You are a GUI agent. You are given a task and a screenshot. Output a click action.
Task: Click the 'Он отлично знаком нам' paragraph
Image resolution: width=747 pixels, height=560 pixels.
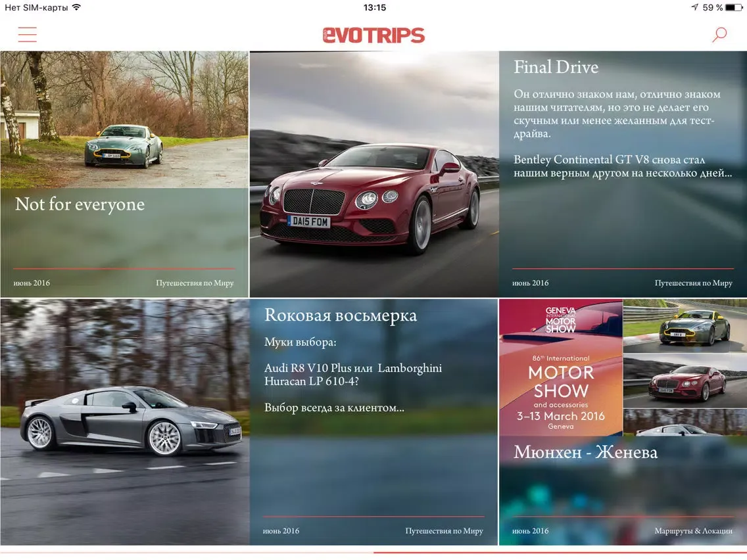coord(617,114)
